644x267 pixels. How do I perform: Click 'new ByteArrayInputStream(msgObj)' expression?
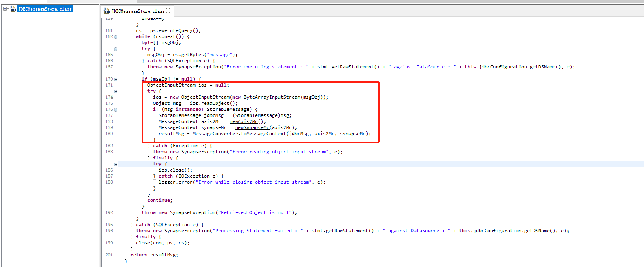278,97
